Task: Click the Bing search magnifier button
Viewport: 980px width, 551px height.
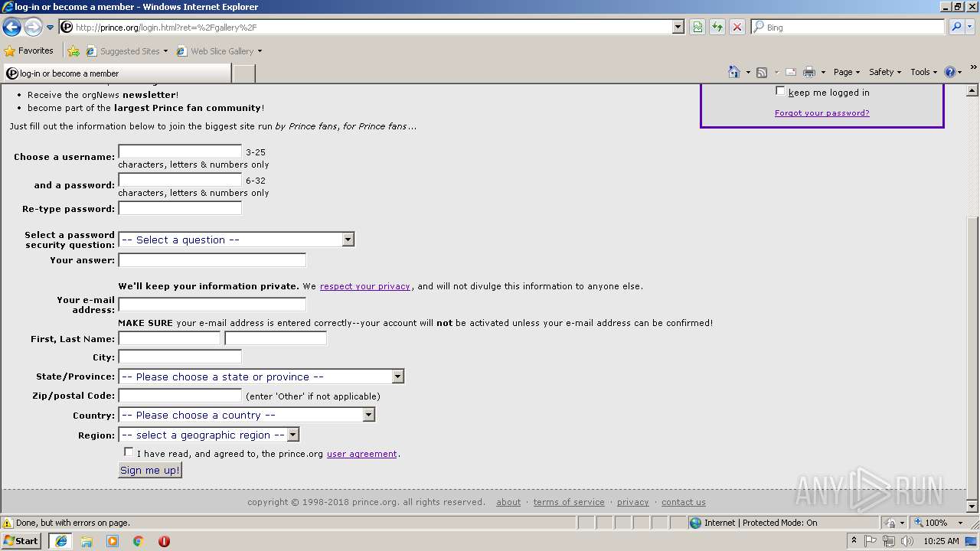Action: (956, 27)
